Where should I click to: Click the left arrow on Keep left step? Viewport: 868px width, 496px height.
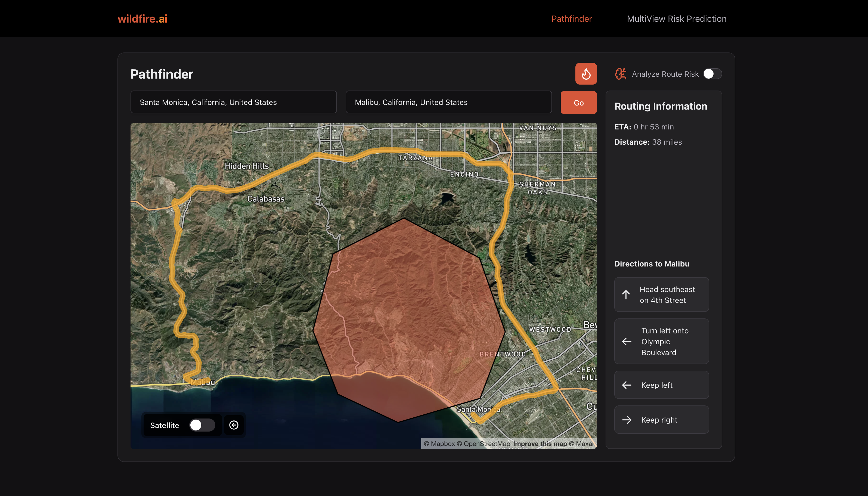(x=627, y=385)
